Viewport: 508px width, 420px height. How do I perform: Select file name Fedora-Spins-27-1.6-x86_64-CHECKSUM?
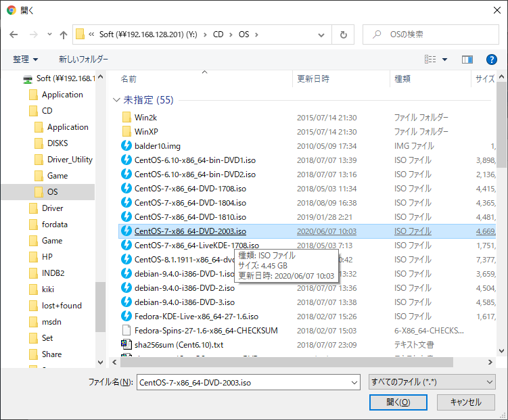click(206, 331)
